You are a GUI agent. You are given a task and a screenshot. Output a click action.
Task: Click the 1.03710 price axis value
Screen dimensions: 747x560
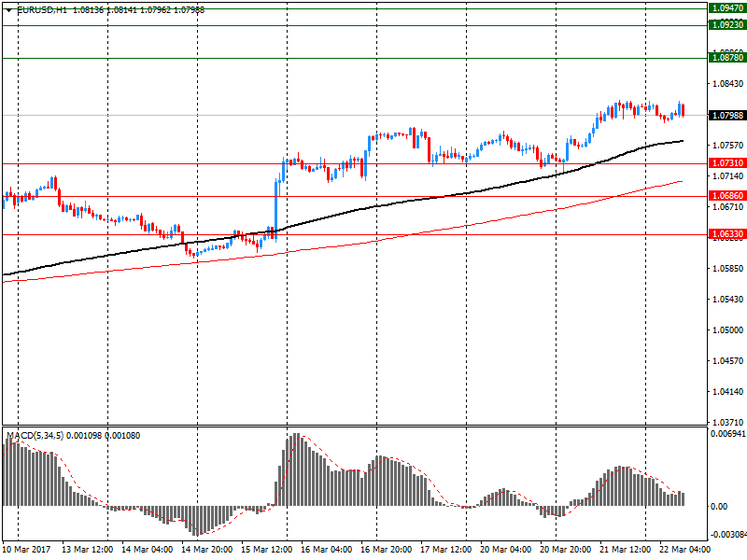(727, 423)
